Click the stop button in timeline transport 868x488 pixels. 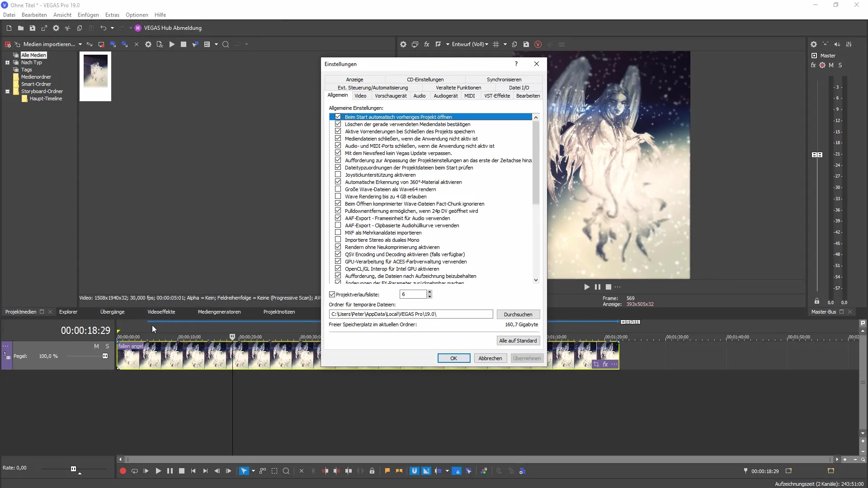pyautogui.click(x=182, y=471)
